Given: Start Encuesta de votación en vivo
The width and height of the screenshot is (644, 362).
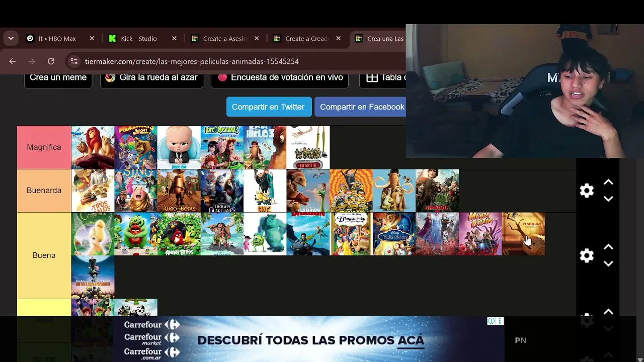Looking at the screenshot, I should pyautogui.click(x=280, y=78).
